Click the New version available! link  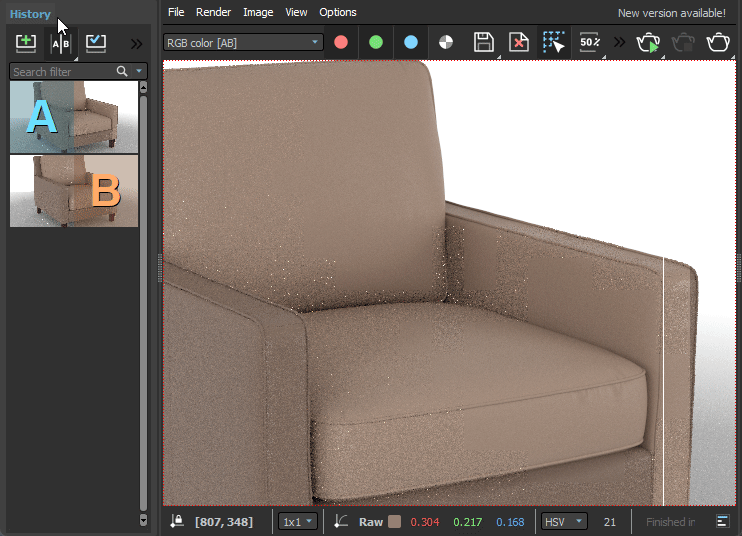point(671,13)
